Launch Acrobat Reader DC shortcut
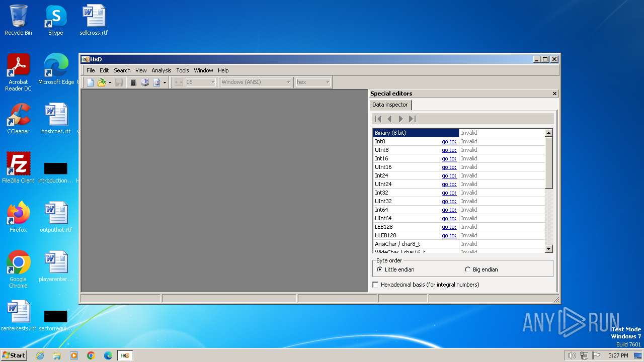Screen dimensions: 644x362 pyautogui.click(x=18, y=72)
